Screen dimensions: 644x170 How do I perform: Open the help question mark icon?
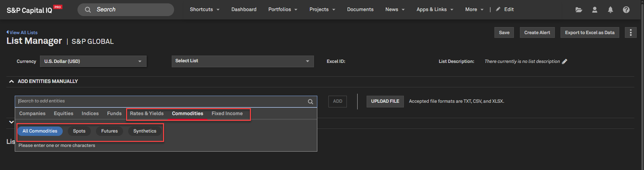(x=626, y=10)
